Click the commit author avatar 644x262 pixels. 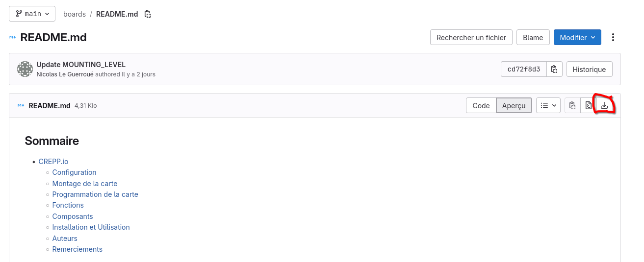[25, 69]
